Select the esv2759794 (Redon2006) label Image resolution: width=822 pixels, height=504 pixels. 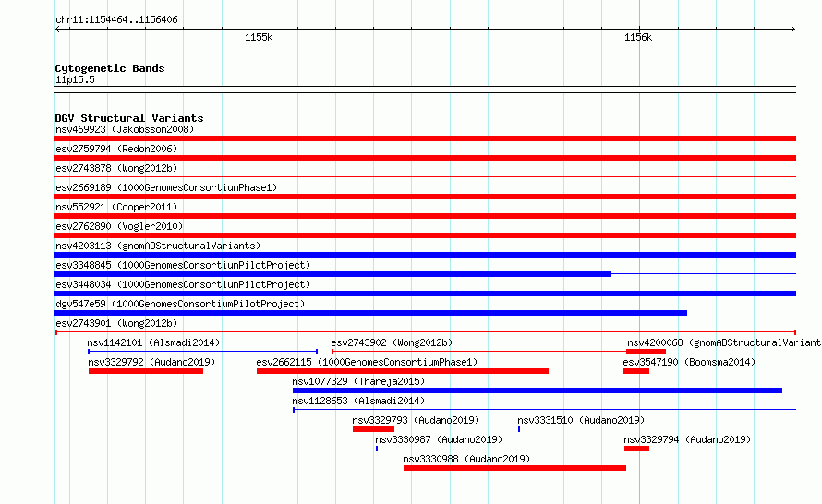116,149
